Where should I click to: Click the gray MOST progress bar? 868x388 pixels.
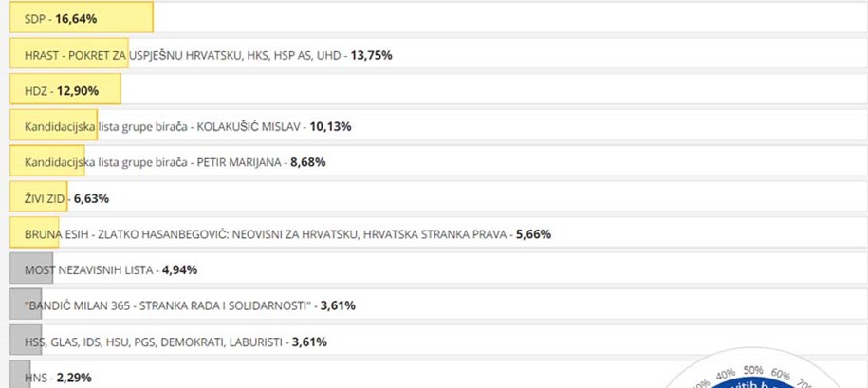click(31, 268)
